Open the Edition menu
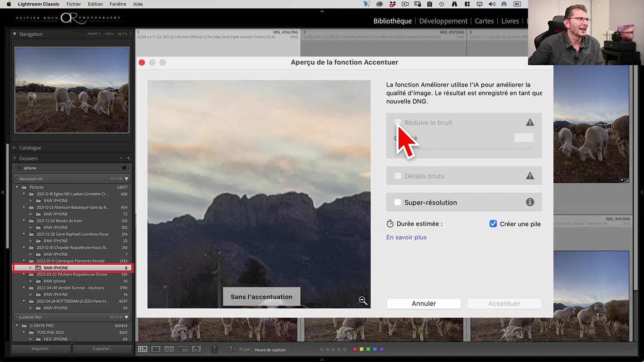 click(95, 4)
